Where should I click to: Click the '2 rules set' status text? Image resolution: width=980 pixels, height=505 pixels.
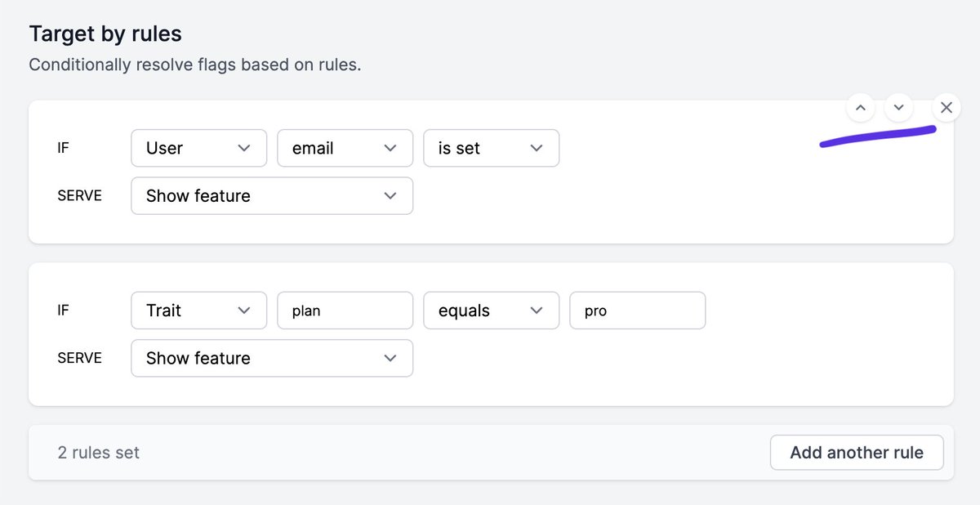click(x=99, y=453)
